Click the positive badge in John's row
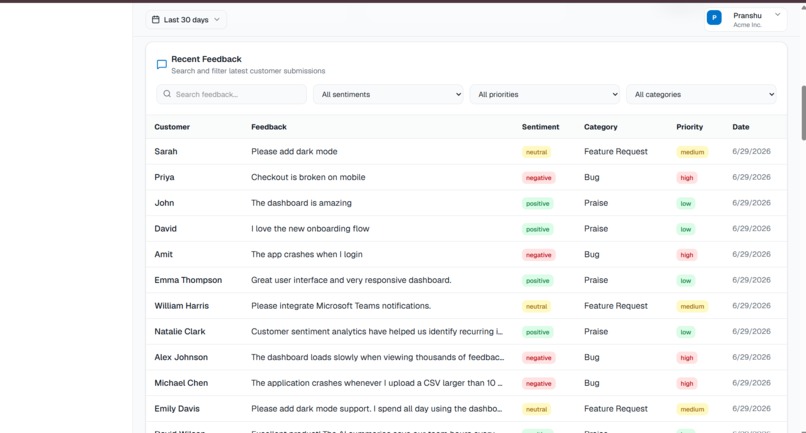 pyautogui.click(x=538, y=204)
